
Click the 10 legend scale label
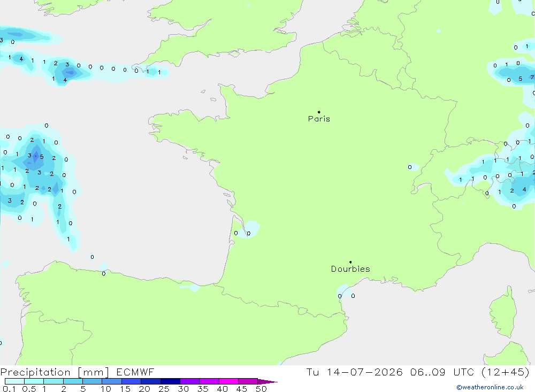point(106,389)
